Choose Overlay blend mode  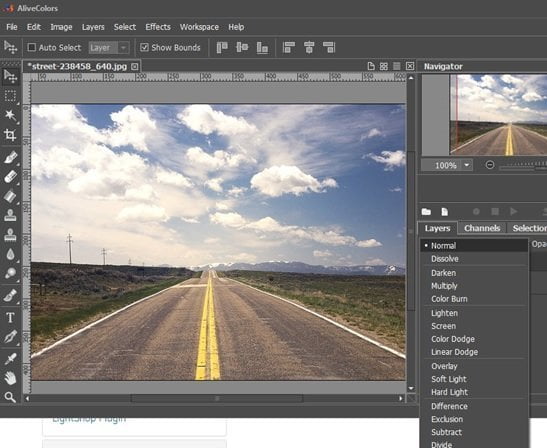(474, 366)
